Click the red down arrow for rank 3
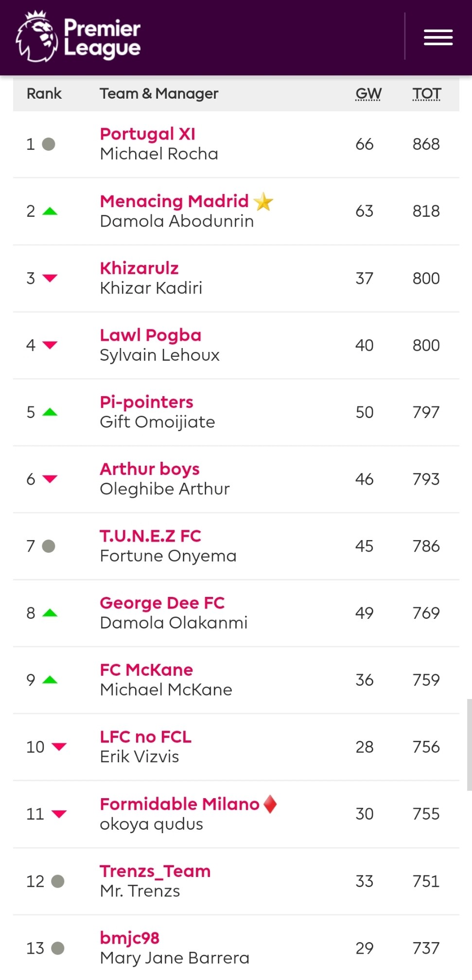The width and height of the screenshot is (472, 980). (x=50, y=278)
